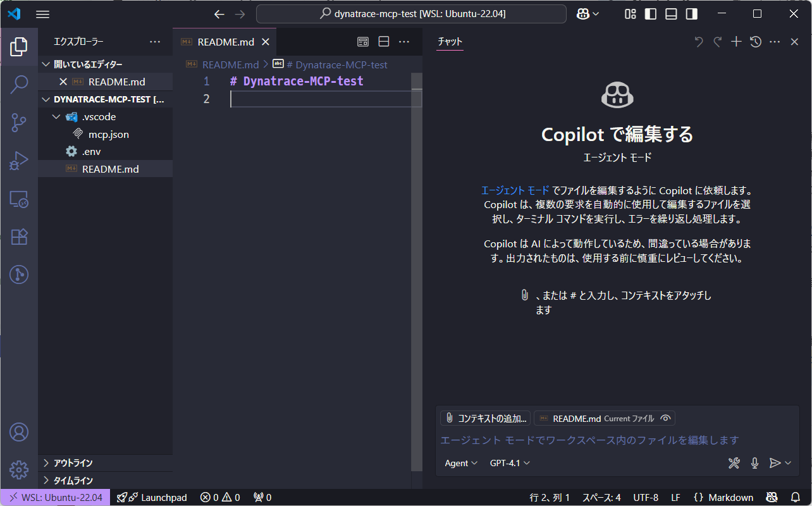
Task: Open Markdown preview to the side
Action: (363, 42)
